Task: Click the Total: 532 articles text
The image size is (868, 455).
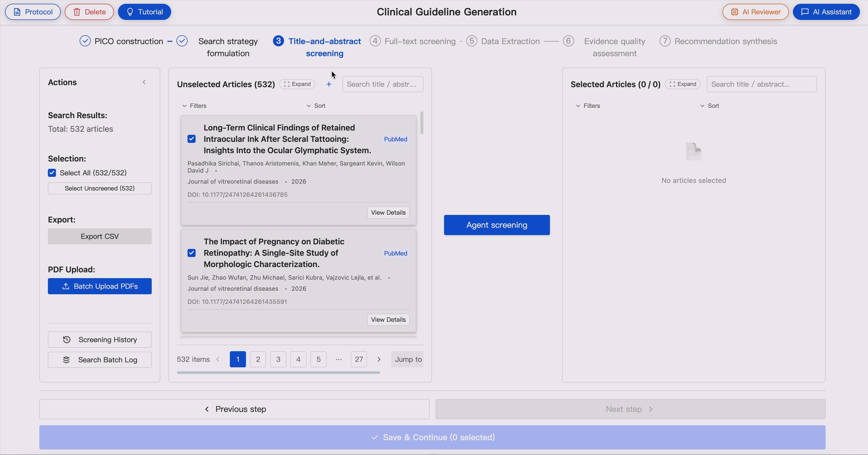Action: [x=81, y=129]
